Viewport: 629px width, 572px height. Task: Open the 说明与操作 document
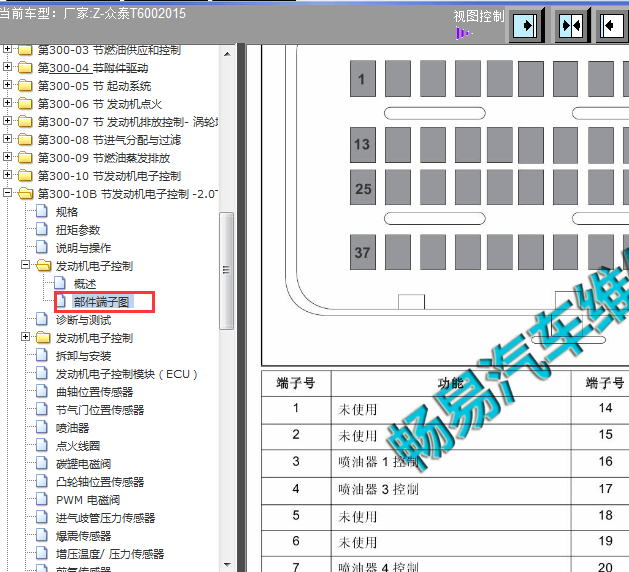click(83, 248)
